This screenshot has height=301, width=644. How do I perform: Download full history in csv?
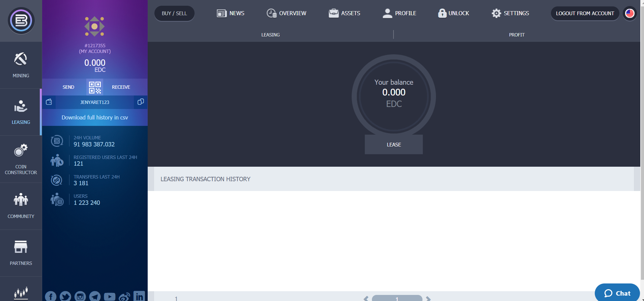(x=95, y=117)
